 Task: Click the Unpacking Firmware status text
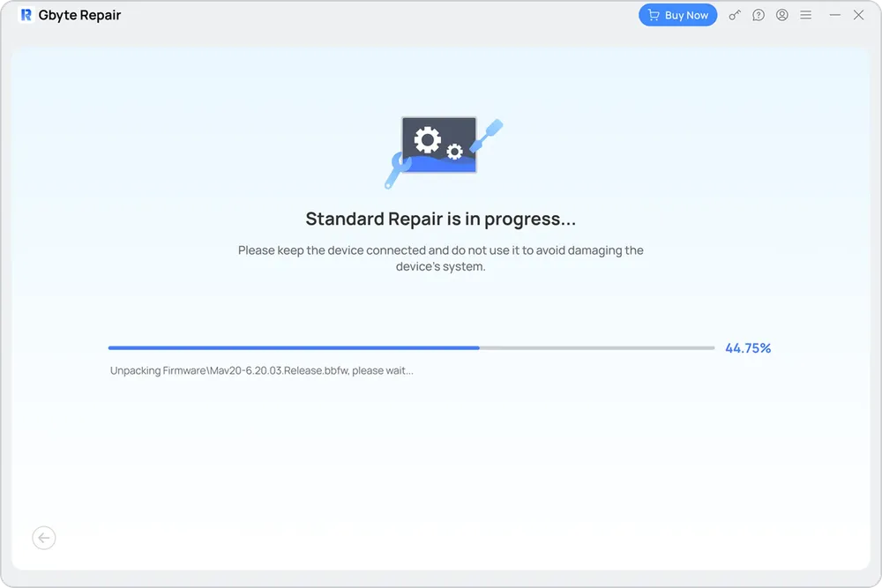point(262,370)
